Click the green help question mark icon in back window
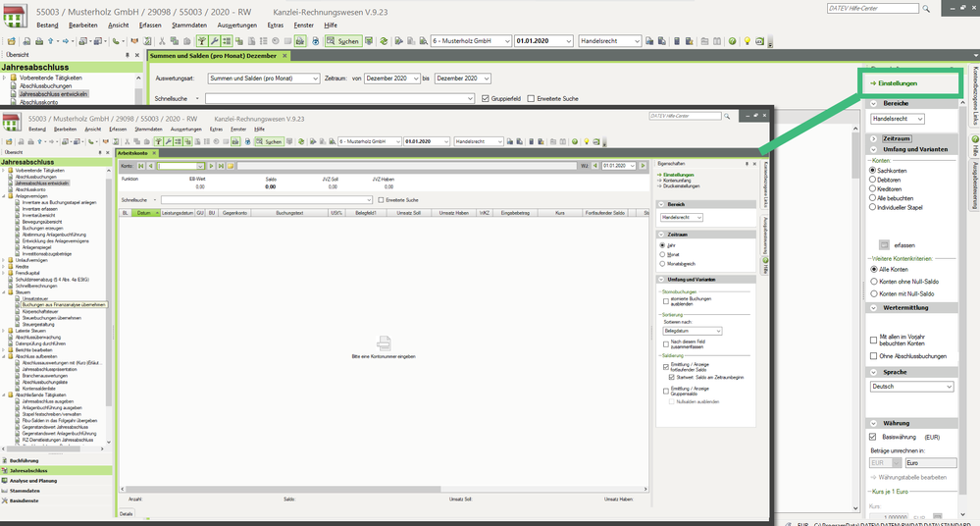 coord(732,41)
